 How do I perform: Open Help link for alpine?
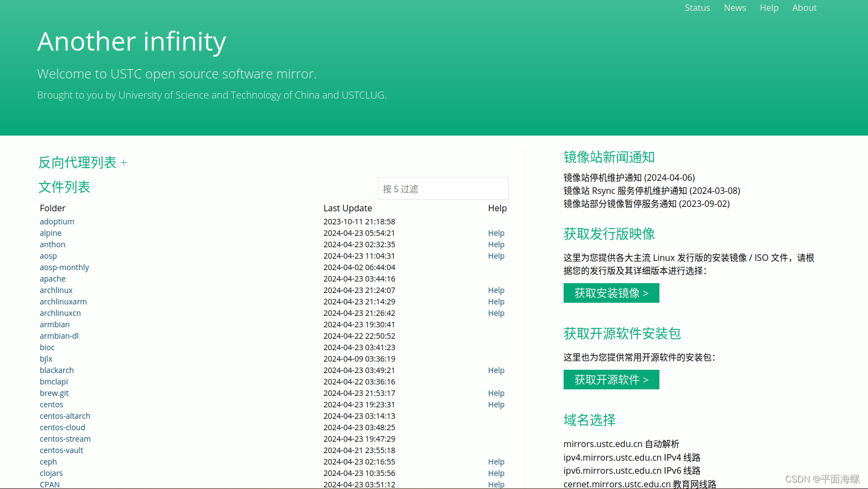point(496,233)
